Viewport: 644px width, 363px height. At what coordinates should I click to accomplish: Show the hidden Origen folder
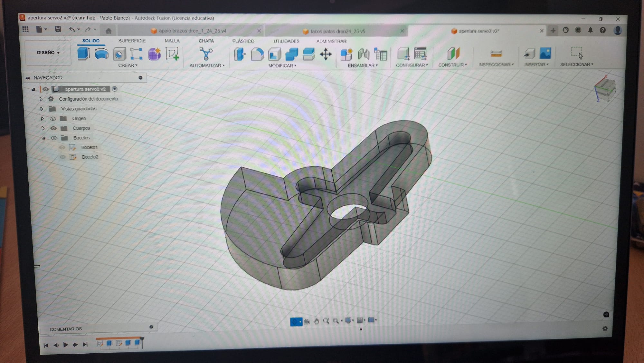pyautogui.click(x=53, y=119)
